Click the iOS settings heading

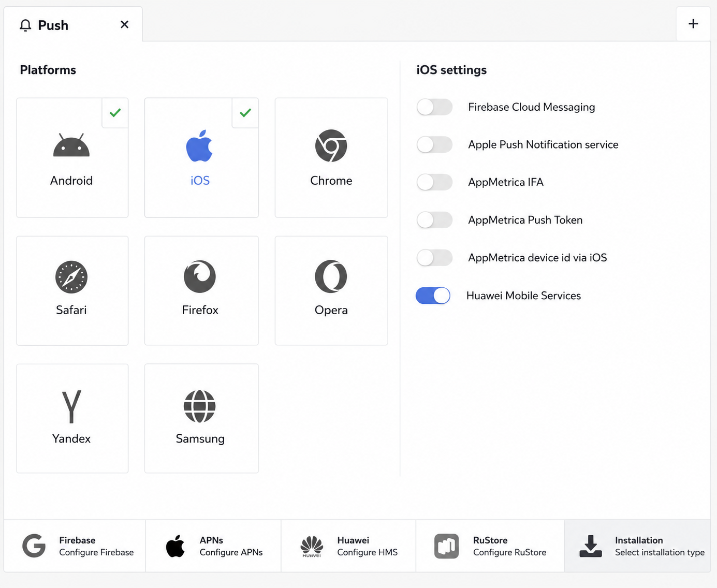[x=451, y=70]
